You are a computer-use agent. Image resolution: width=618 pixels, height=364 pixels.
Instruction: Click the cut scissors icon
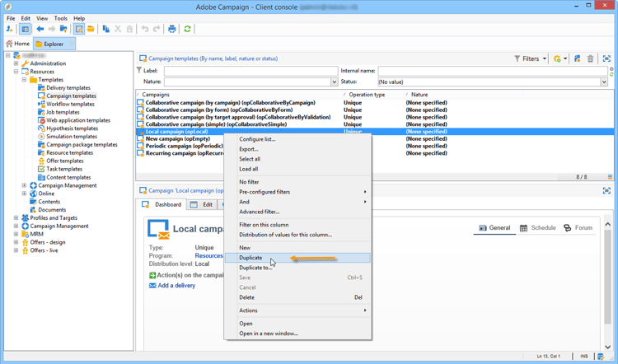[118, 29]
